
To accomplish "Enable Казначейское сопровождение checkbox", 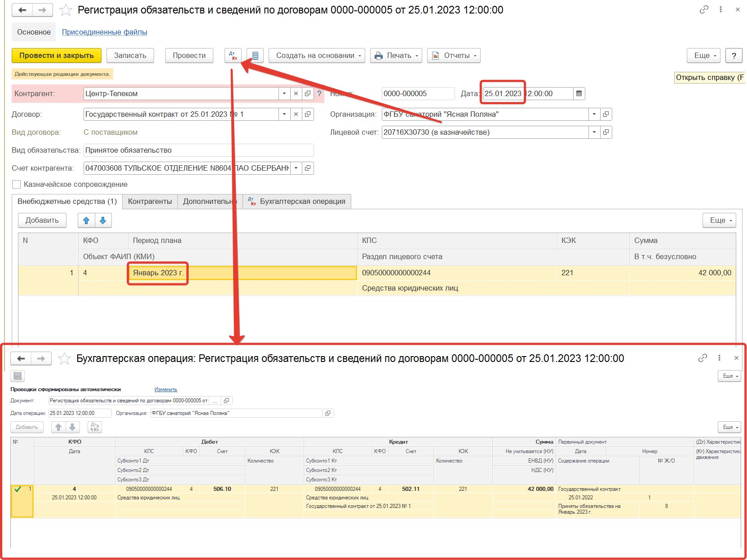I will click(x=17, y=184).
